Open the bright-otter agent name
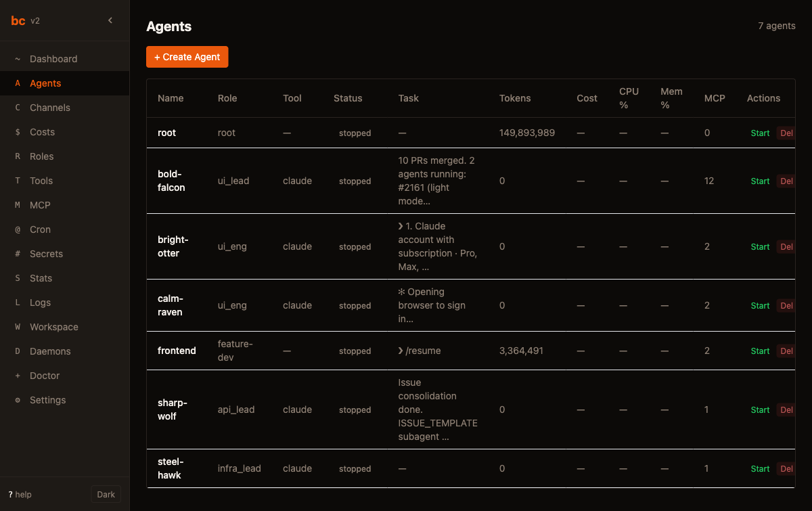Viewport: 812px width, 511px height. pos(173,246)
